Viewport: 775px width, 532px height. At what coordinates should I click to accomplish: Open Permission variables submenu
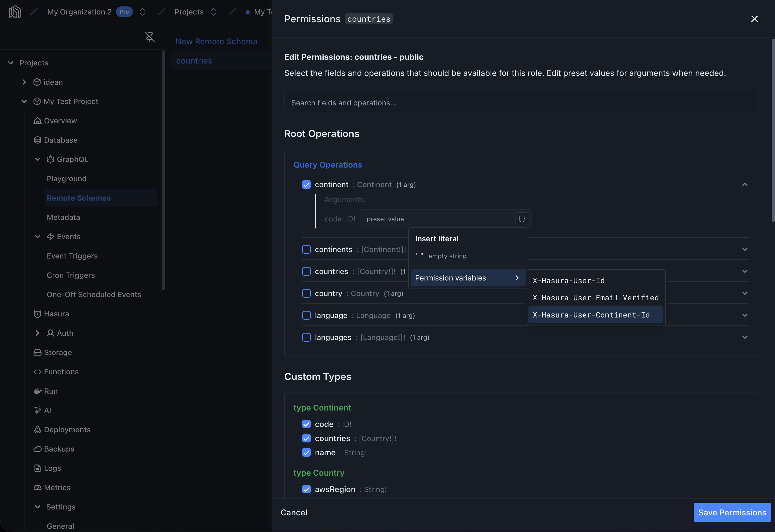tap(468, 278)
